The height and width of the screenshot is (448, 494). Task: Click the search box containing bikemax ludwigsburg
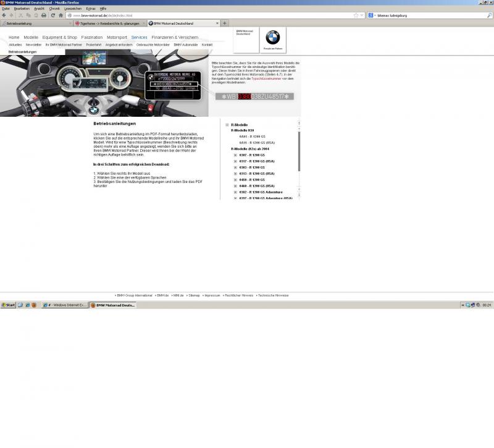[431, 15]
